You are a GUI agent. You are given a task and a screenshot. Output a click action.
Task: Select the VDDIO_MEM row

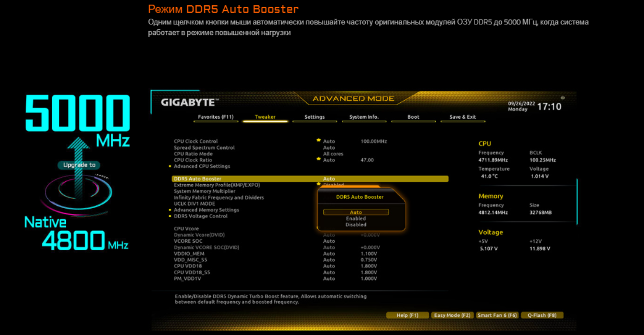[x=189, y=253]
